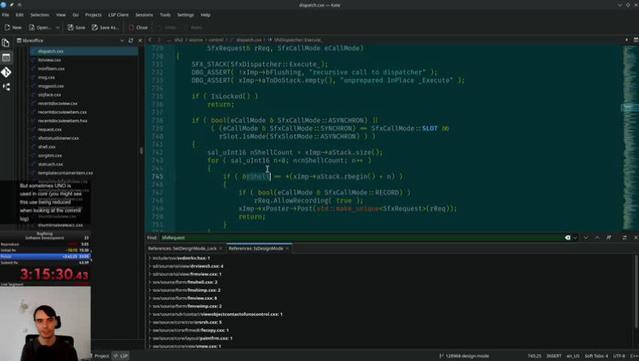Open the symbol outline sidebar icon
639x361 pixels.
click(x=6, y=87)
